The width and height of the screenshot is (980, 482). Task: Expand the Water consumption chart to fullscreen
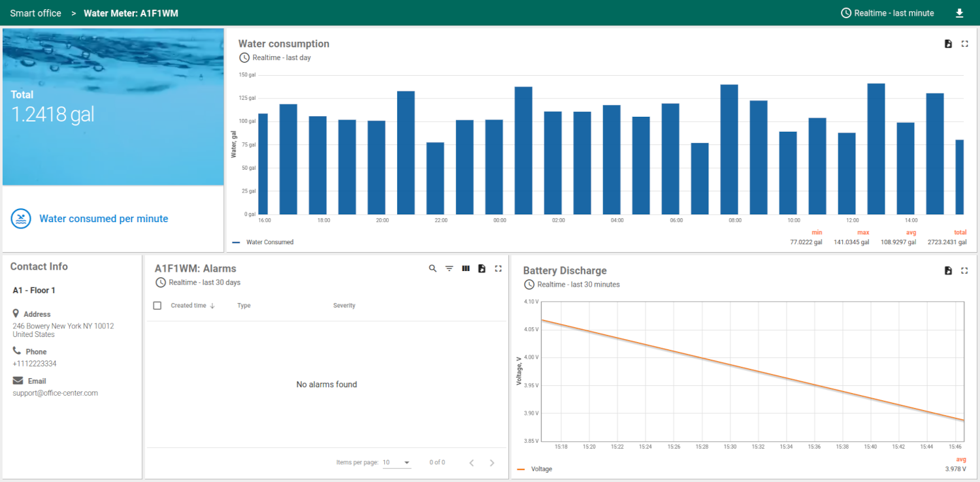click(x=965, y=43)
